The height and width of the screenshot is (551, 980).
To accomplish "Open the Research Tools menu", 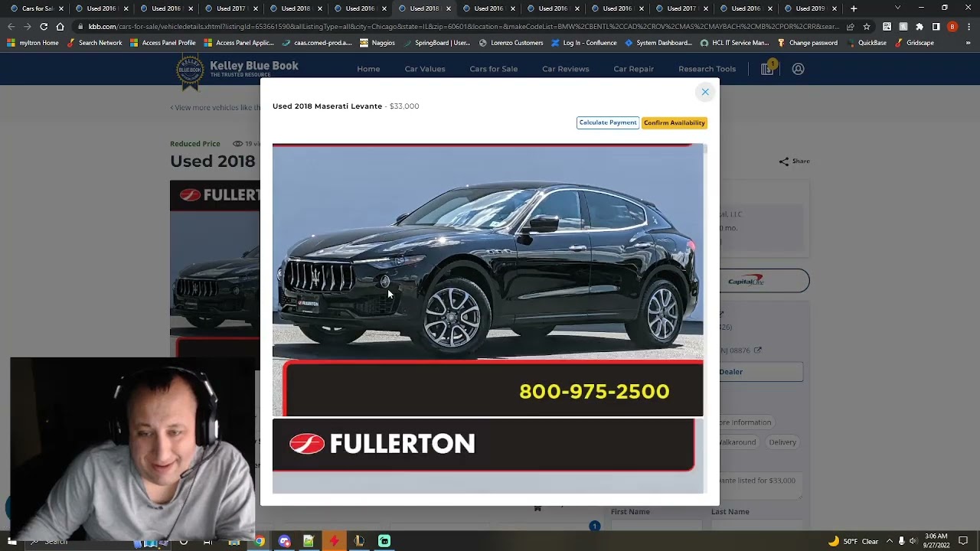I will [707, 69].
